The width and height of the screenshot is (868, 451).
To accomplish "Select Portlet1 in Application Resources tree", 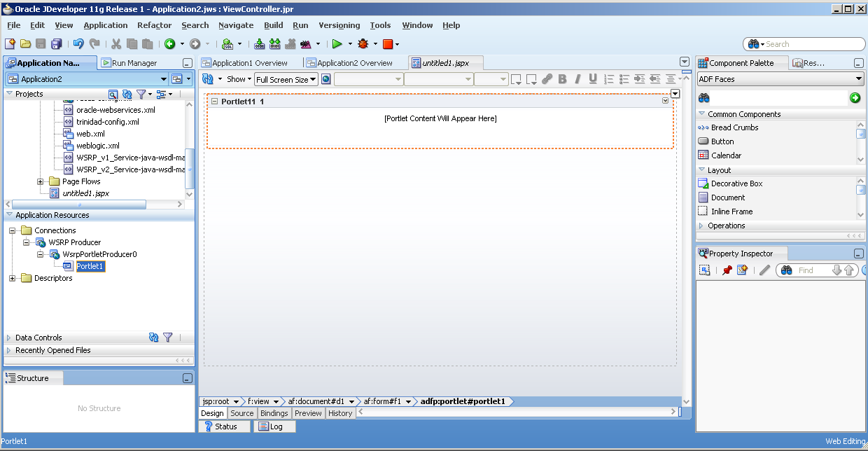I will click(x=90, y=266).
